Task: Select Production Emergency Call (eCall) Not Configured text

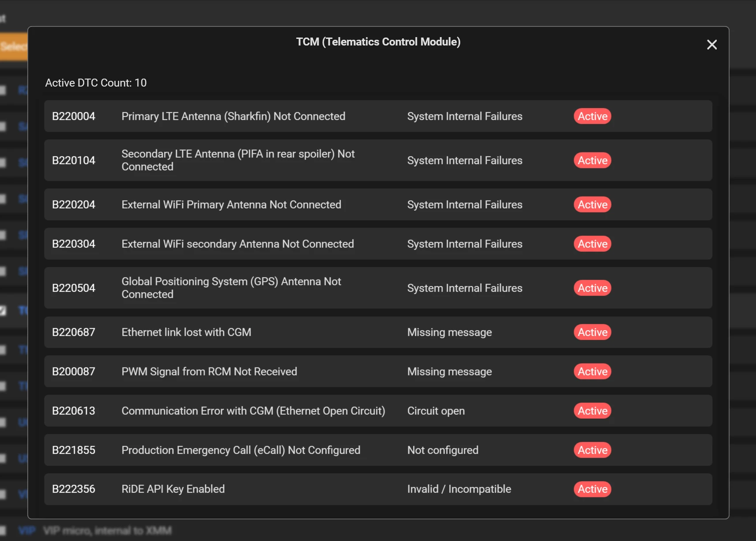Action: click(x=241, y=450)
